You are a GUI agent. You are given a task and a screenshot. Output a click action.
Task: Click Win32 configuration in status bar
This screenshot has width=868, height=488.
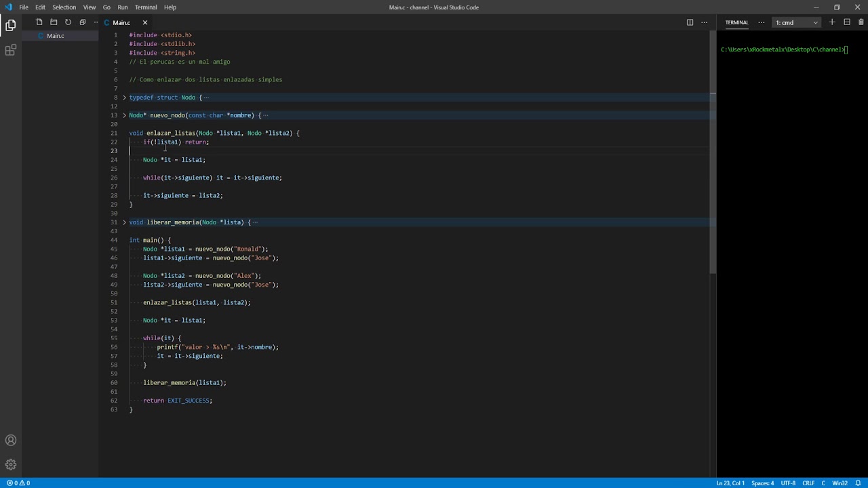tap(840, 483)
